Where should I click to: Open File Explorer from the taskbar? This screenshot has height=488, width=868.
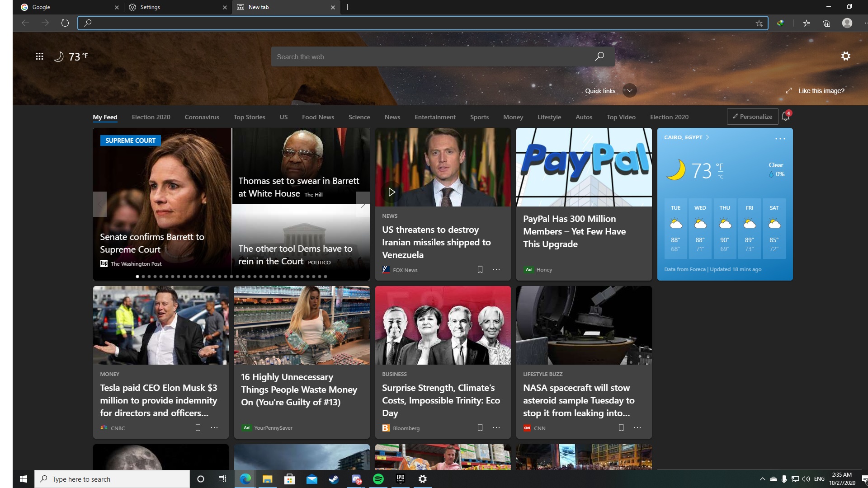pos(267,479)
